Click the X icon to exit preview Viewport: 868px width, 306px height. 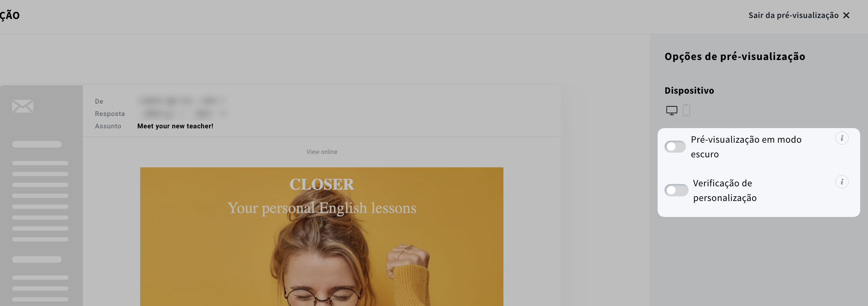tap(846, 16)
